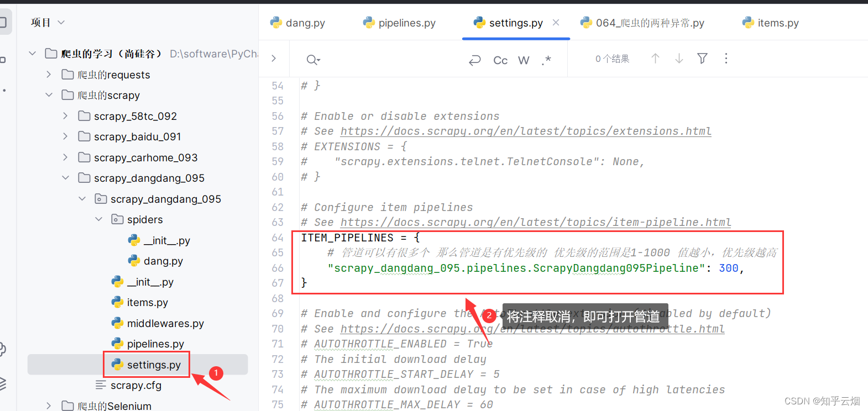Open autothrottle.html documentation link
868x411 pixels.
tap(532, 329)
